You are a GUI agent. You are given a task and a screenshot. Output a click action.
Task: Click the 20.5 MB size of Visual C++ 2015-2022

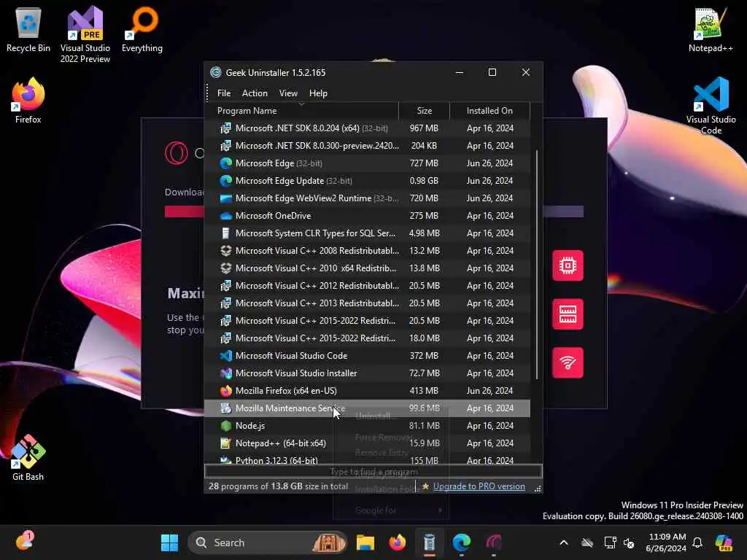pyautogui.click(x=424, y=321)
